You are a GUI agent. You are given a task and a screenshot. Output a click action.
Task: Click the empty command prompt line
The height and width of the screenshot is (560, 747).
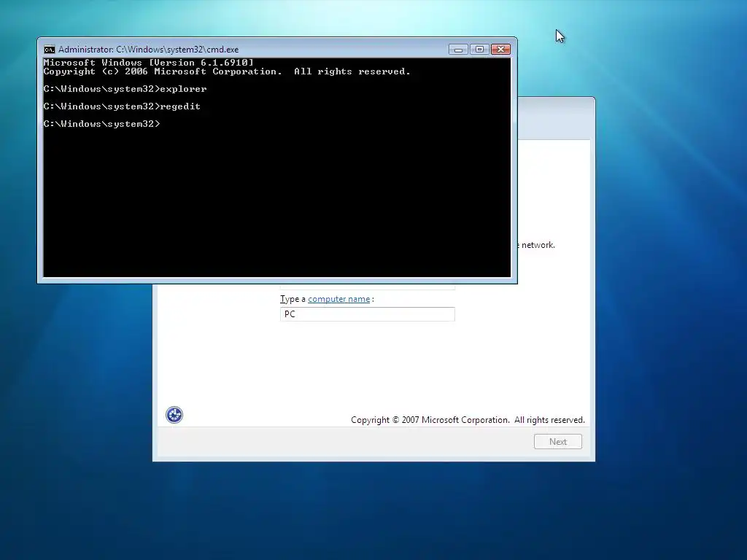pyautogui.click(x=102, y=124)
